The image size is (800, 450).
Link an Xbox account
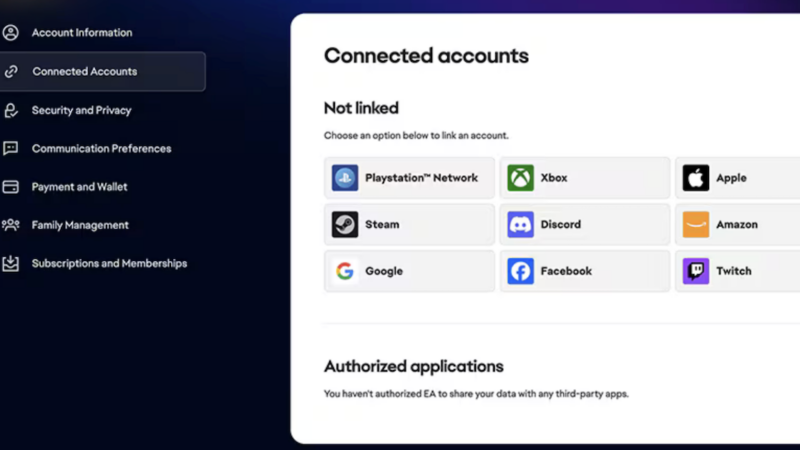585,178
